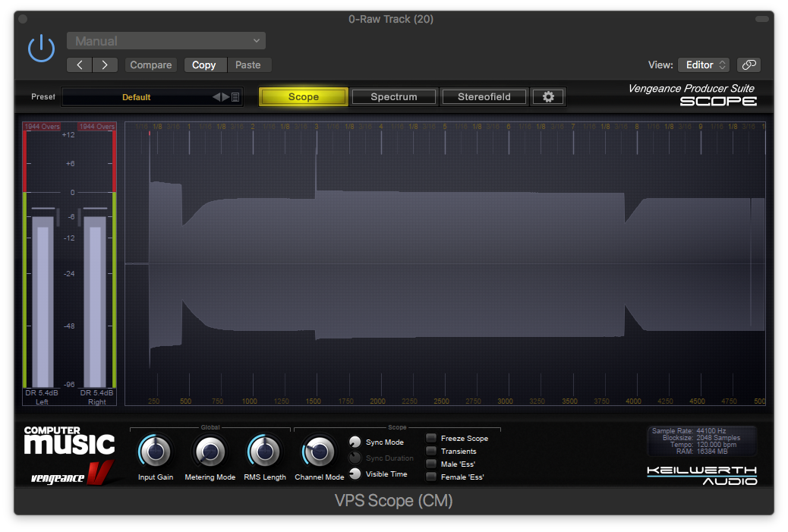Click the Input Gain knob
The height and width of the screenshot is (532, 788).
(155, 451)
